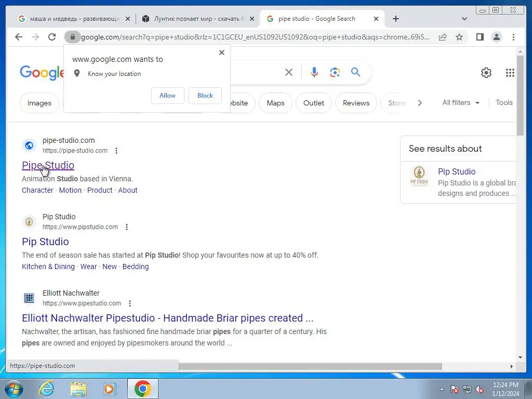Open the About sitelink

pos(128,190)
